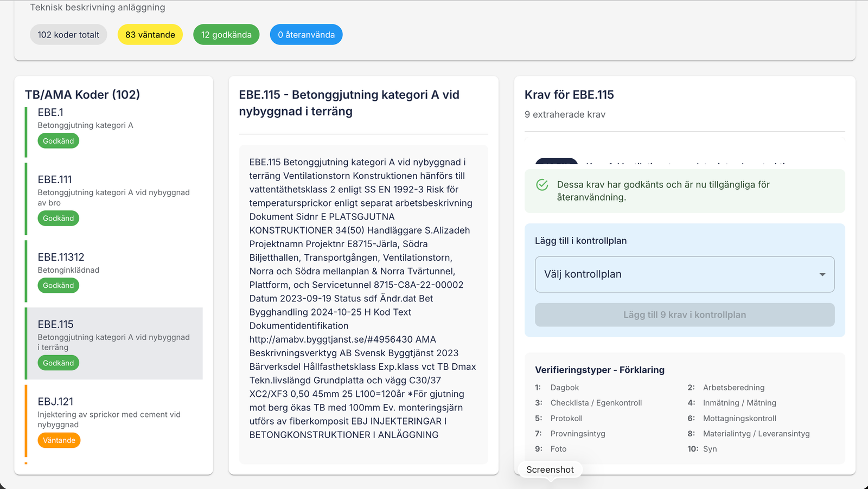Click 'Verifieringstyper - Förklaring' heading

click(599, 370)
